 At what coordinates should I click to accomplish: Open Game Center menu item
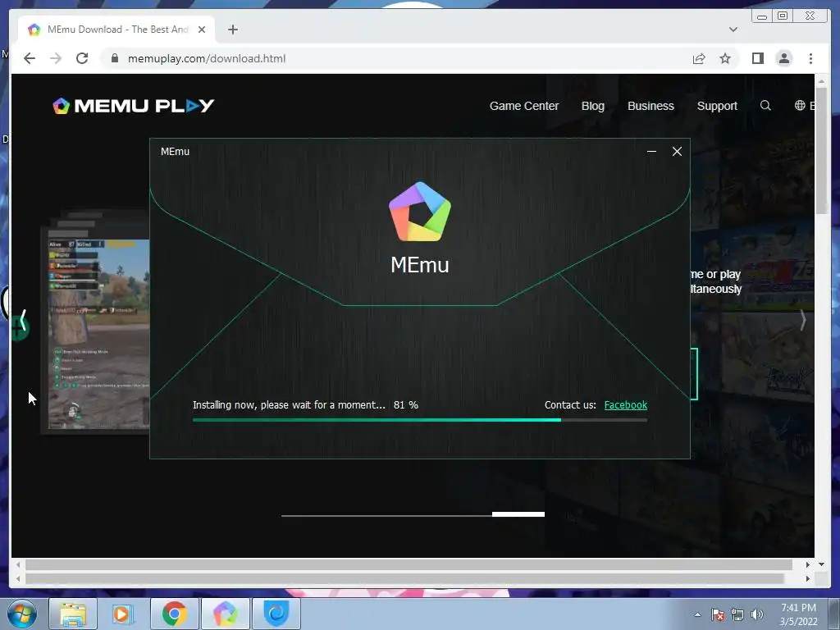pos(524,106)
